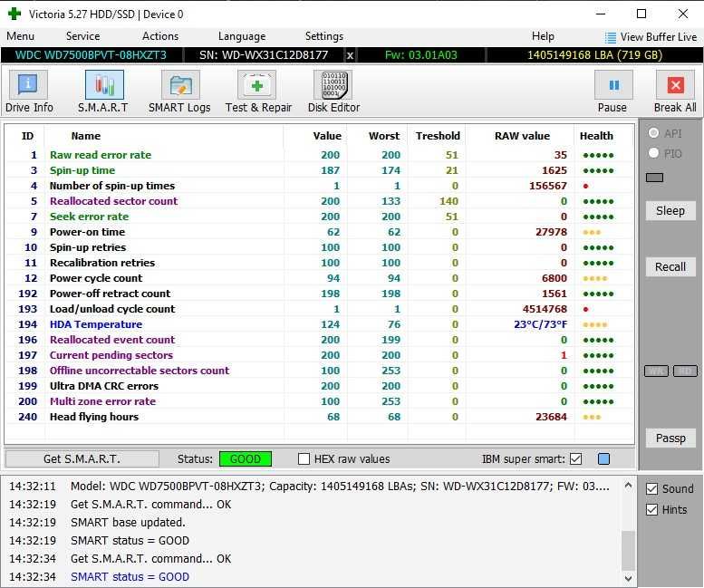Screen dimensions: 704x588
Task: Open the Menu menu
Action: [20, 36]
